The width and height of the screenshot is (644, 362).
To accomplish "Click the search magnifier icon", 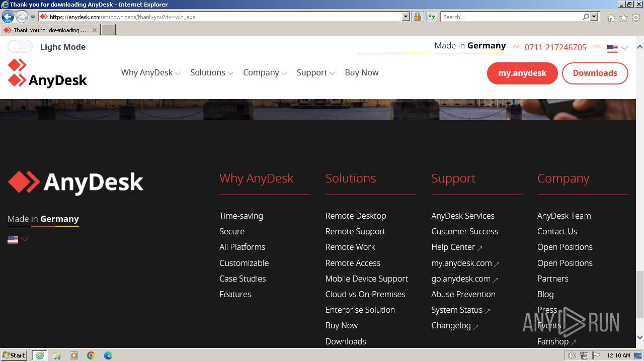I will [x=586, y=17].
